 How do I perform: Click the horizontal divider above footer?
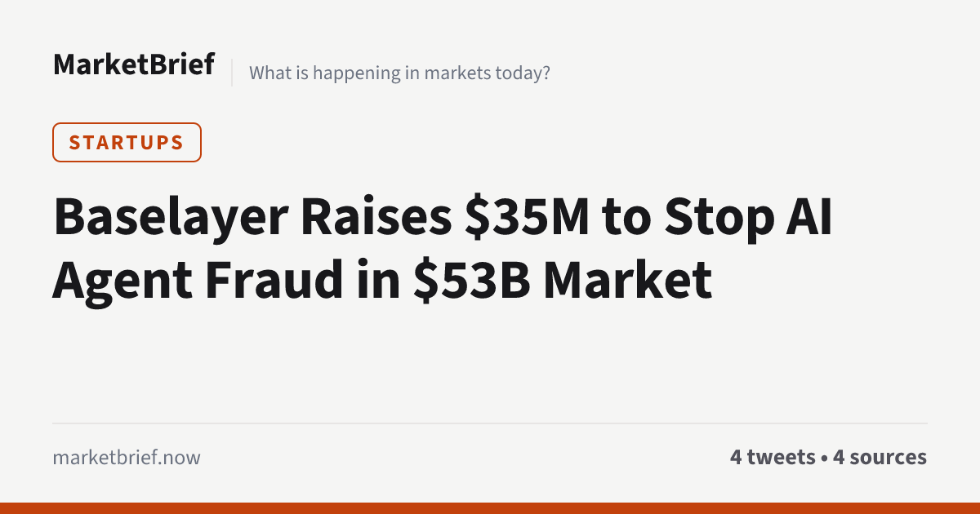click(490, 423)
